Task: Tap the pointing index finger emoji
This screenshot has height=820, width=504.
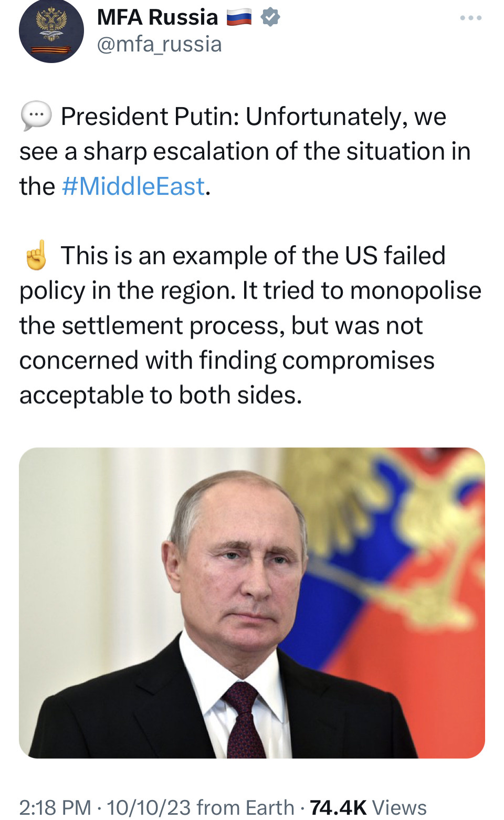Action: click(x=36, y=255)
